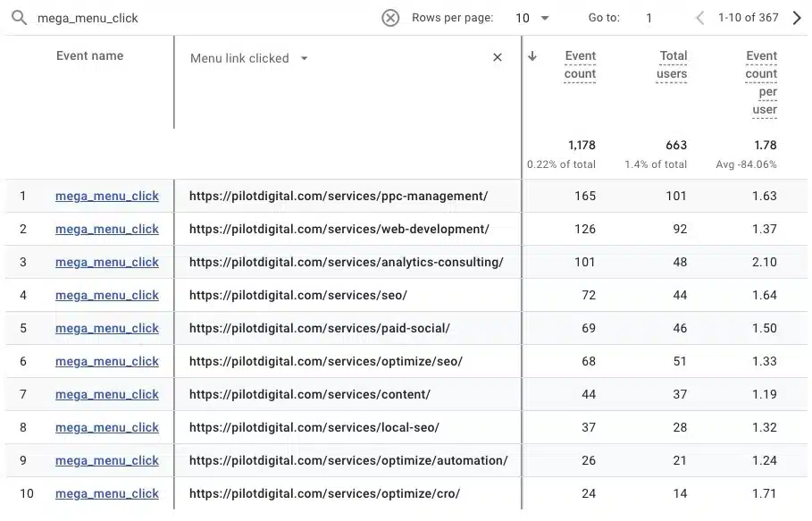Expand the Menu link clicked dimension dropdown
The width and height of the screenshot is (812, 521).
click(x=304, y=59)
